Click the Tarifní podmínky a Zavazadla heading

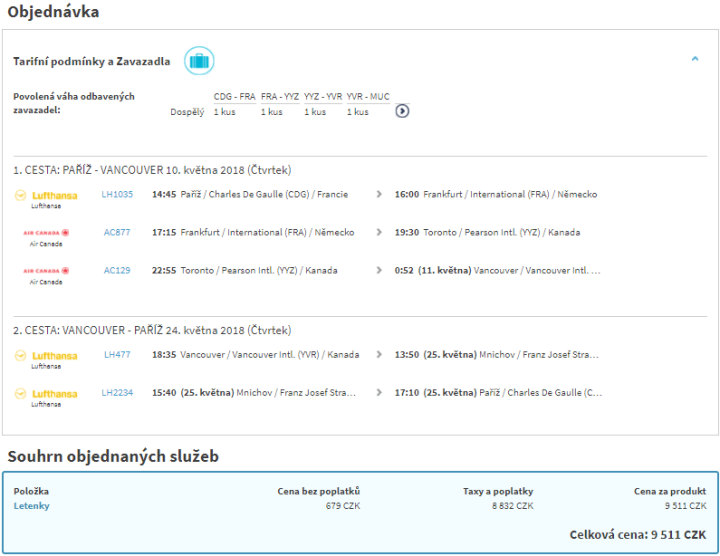coord(91,61)
